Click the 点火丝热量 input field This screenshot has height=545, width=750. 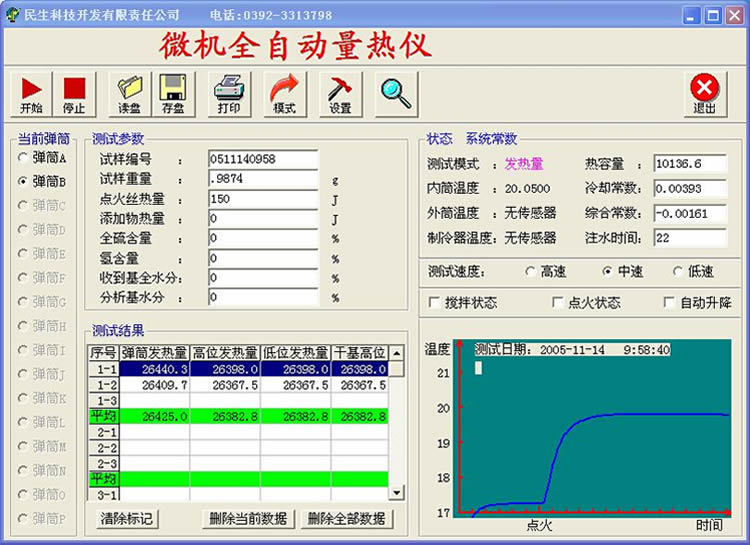tap(263, 199)
